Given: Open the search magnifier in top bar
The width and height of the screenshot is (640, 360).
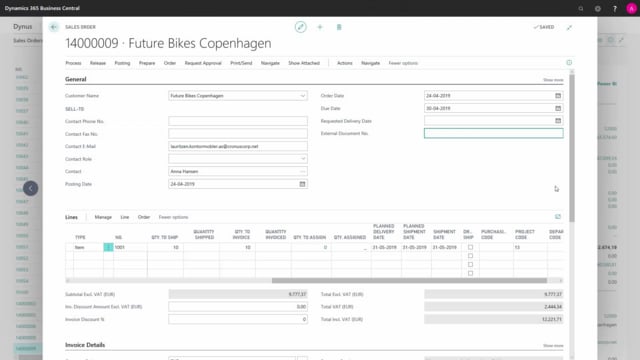Looking at the screenshot, I should point(580,8).
